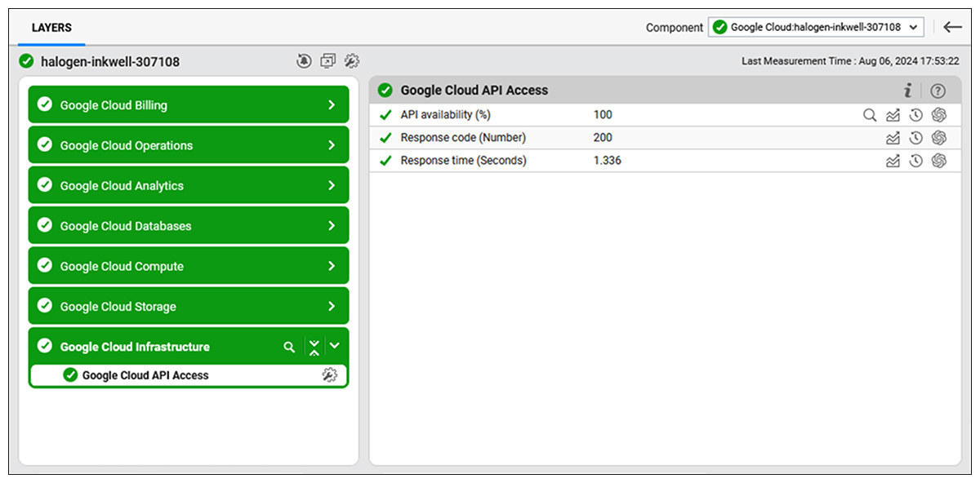Click the collapse-all arrows icon in Infrastructure layer
The height and width of the screenshot is (483, 980).
314,347
